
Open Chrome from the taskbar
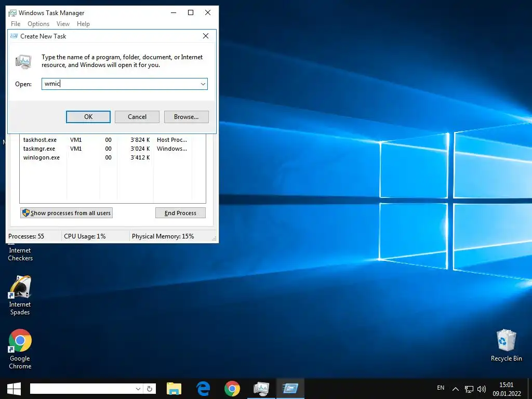232,389
